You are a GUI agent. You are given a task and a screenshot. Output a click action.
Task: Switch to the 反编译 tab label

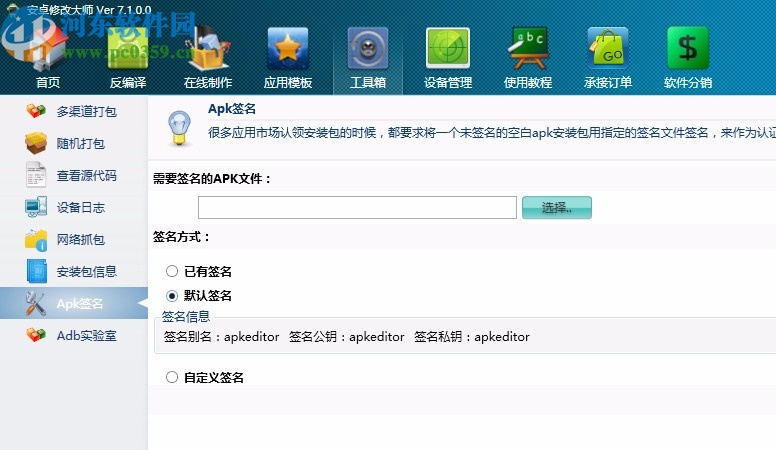pyautogui.click(x=128, y=82)
